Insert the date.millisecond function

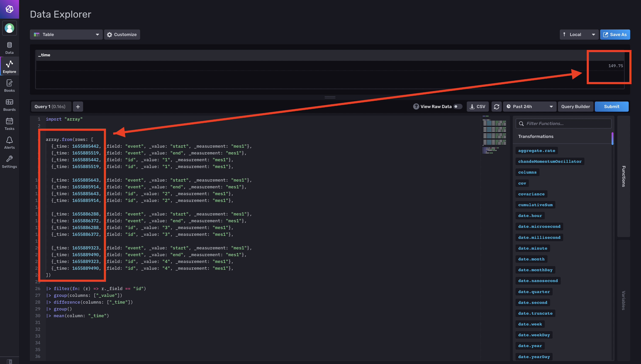point(539,238)
